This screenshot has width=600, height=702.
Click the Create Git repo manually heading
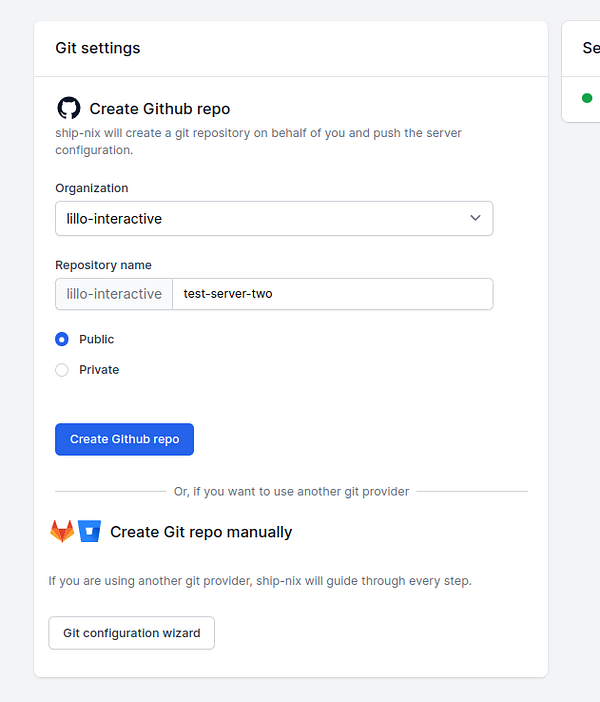201,532
